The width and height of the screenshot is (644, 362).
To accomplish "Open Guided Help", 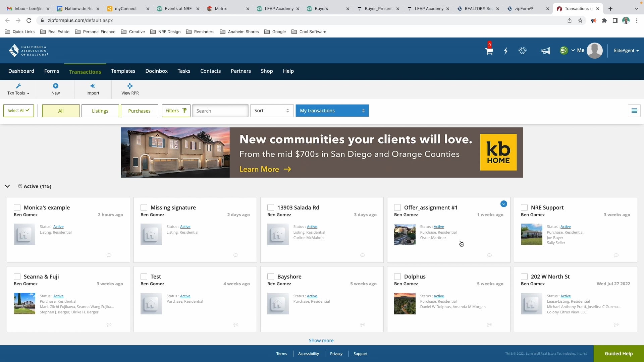I will pos(618,353).
